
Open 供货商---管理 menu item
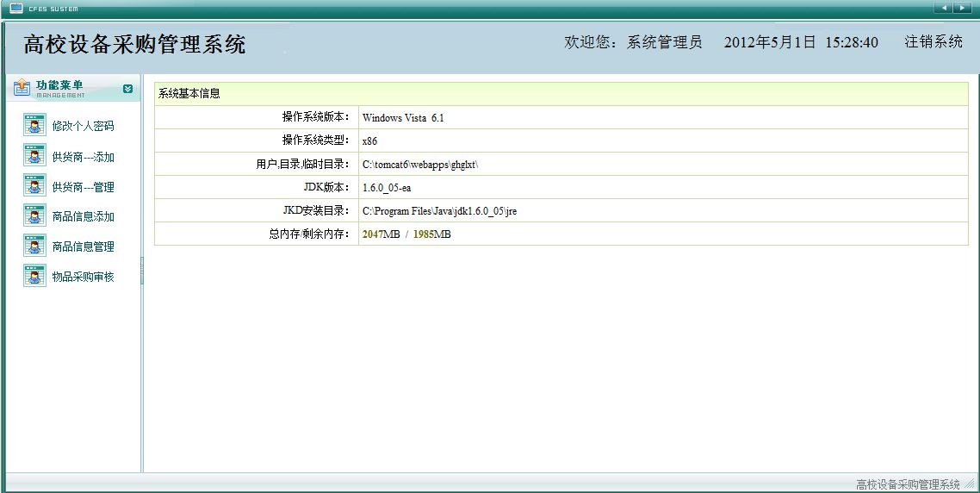84,187
